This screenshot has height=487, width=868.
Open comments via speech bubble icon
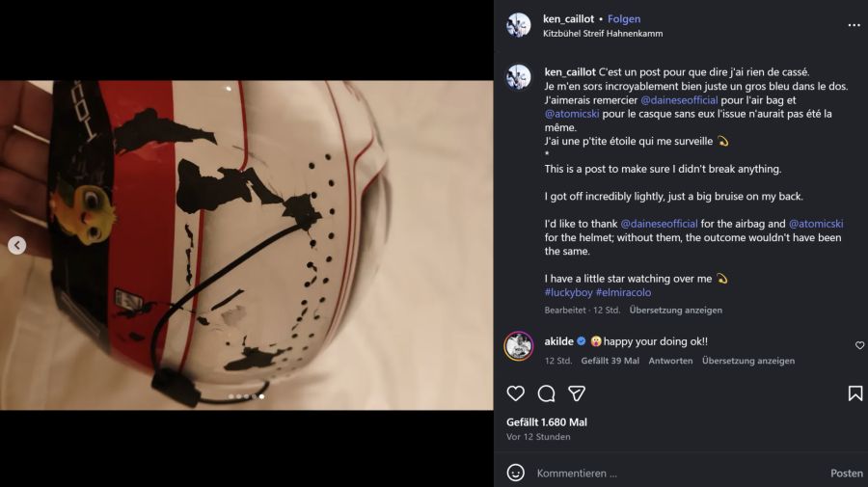[546, 393]
